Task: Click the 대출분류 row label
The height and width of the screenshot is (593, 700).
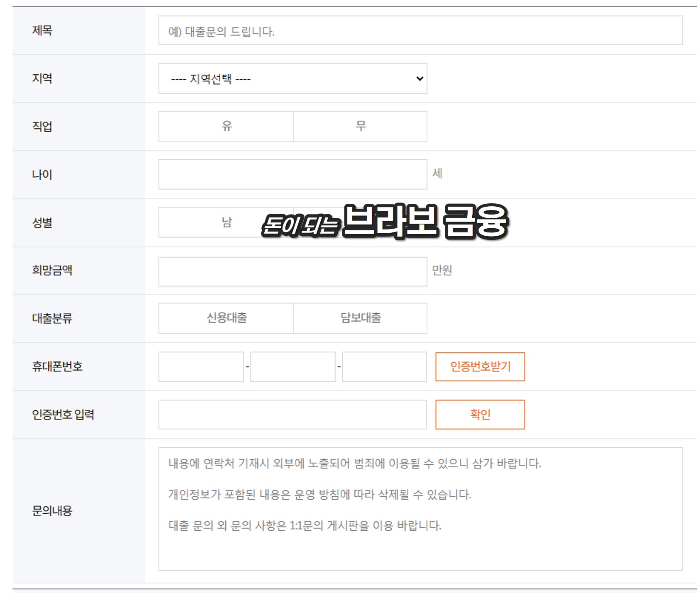Action: [x=52, y=318]
